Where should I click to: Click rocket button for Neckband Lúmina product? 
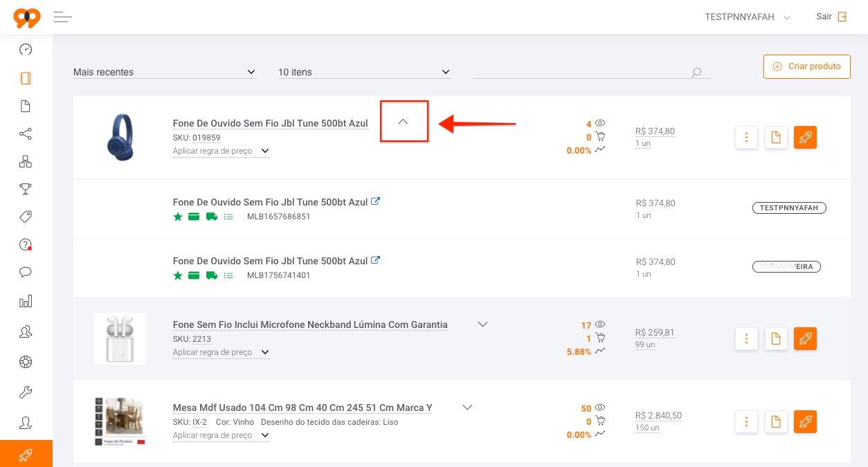click(806, 338)
